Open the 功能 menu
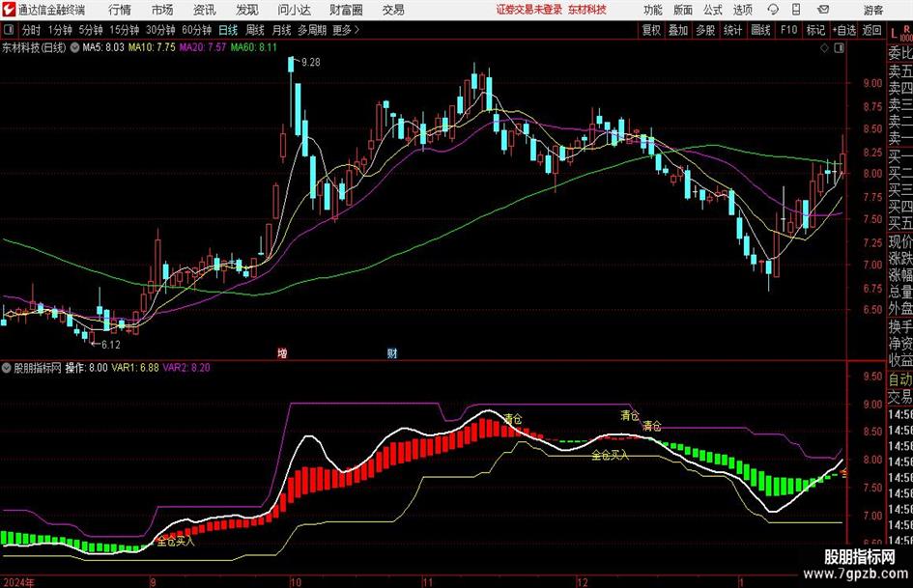Screen dimensions: 913x588 pos(653,10)
